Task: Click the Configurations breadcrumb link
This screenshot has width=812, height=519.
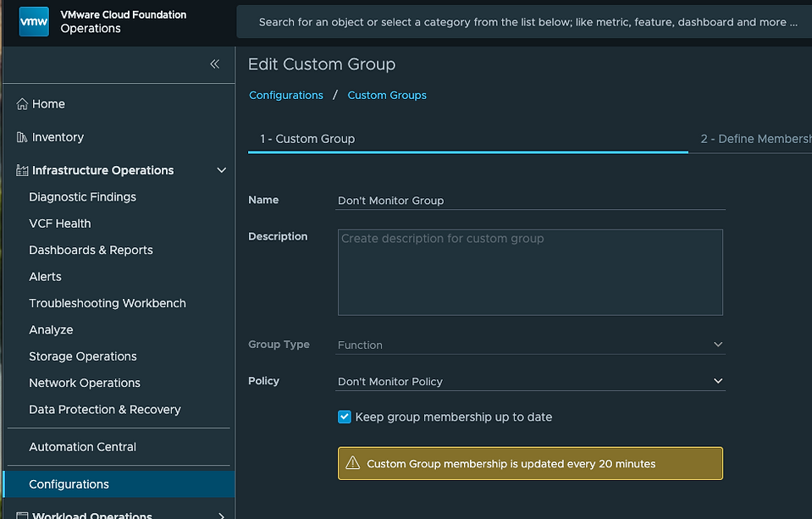Action: [x=286, y=96]
